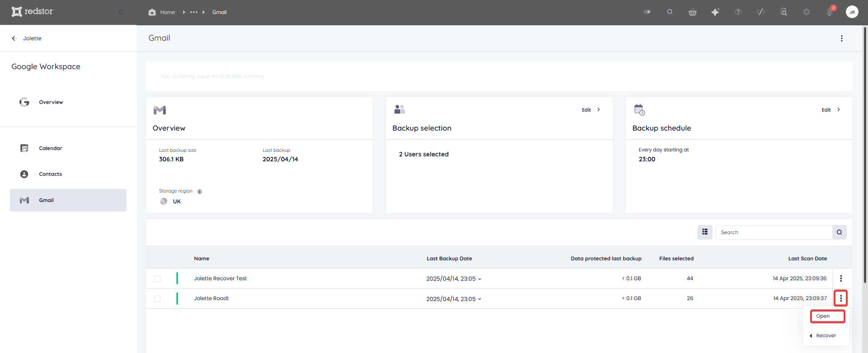Screen dimensions: 868x353
Task: Check the Jolette Roodt checkbox
Action: [x=157, y=299]
